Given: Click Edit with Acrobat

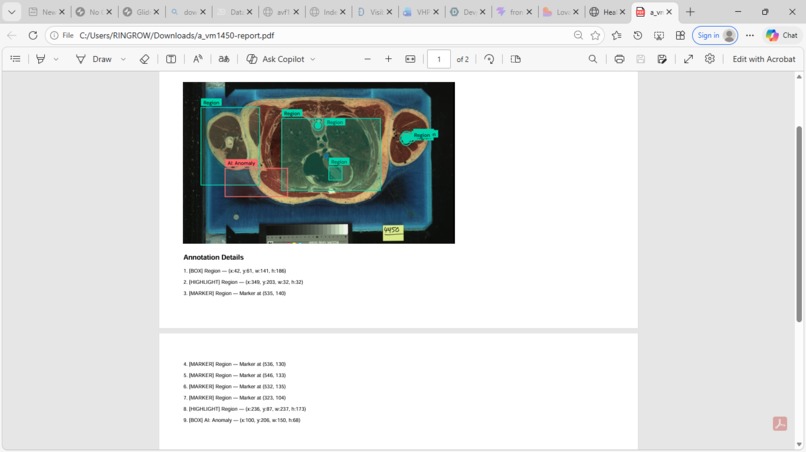Looking at the screenshot, I should [x=764, y=59].
